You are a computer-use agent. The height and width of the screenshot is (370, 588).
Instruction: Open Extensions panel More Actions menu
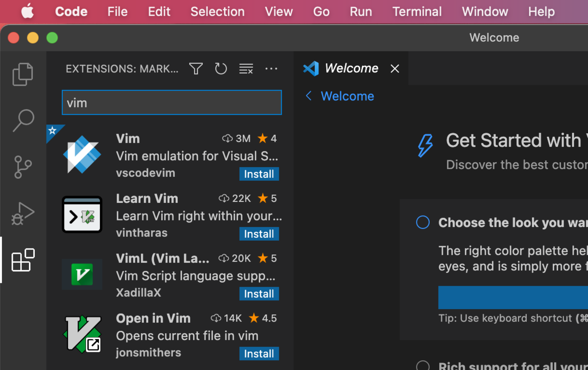pyautogui.click(x=271, y=69)
